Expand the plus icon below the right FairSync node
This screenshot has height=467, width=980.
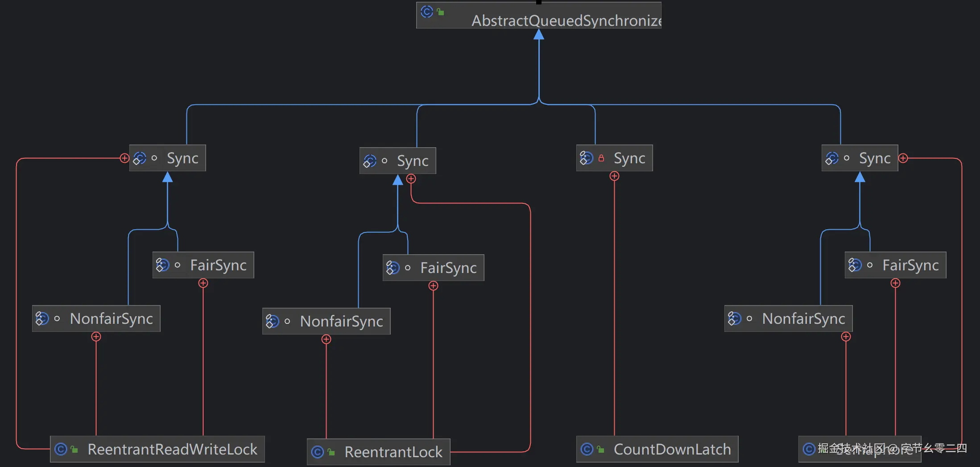click(x=895, y=283)
